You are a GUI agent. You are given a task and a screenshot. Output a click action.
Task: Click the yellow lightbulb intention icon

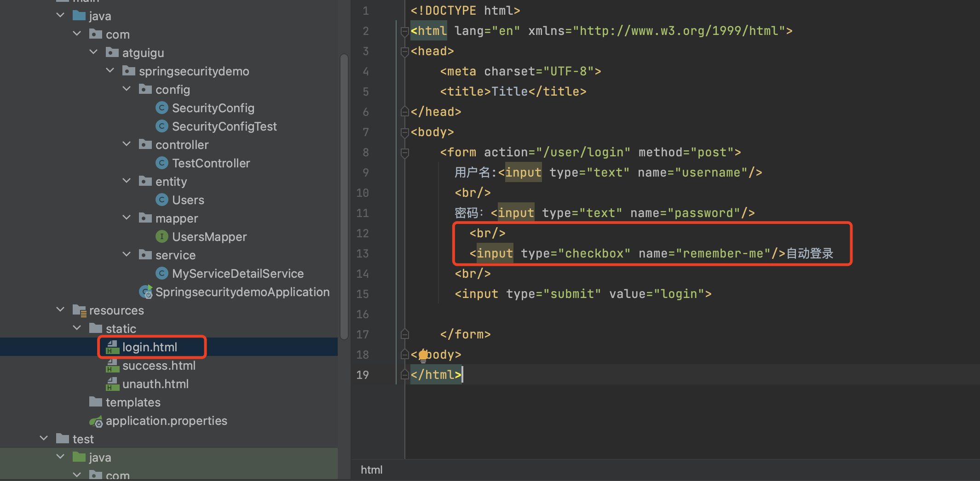click(423, 355)
